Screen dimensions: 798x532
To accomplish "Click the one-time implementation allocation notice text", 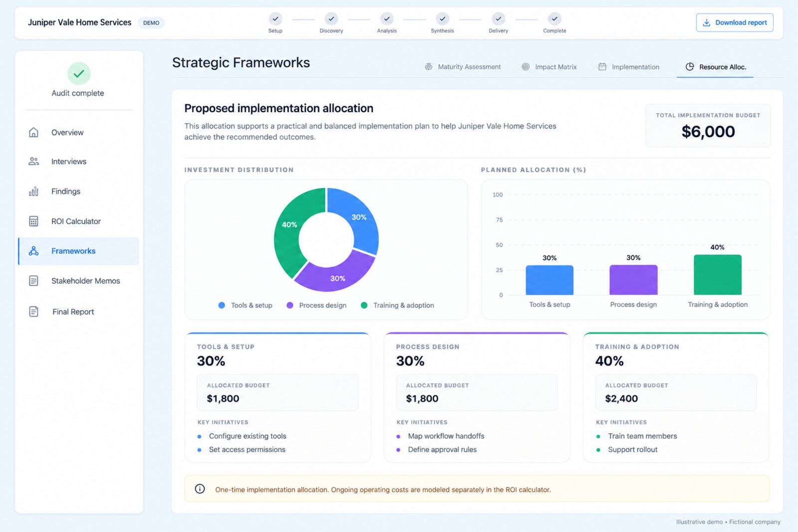I will click(x=383, y=490).
